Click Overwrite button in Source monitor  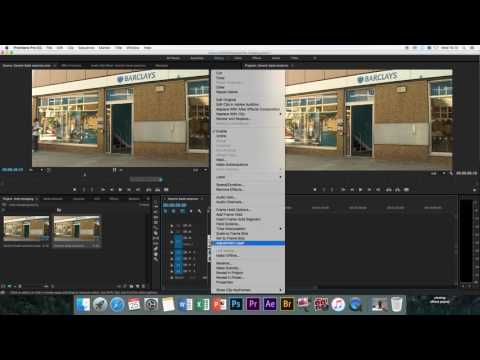[x=157, y=190]
